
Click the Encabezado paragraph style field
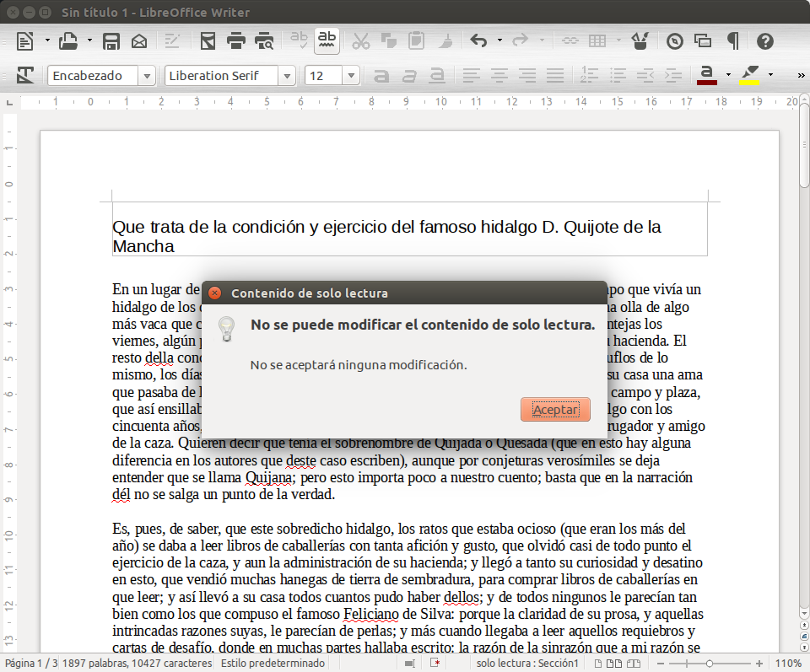click(x=93, y=76)
